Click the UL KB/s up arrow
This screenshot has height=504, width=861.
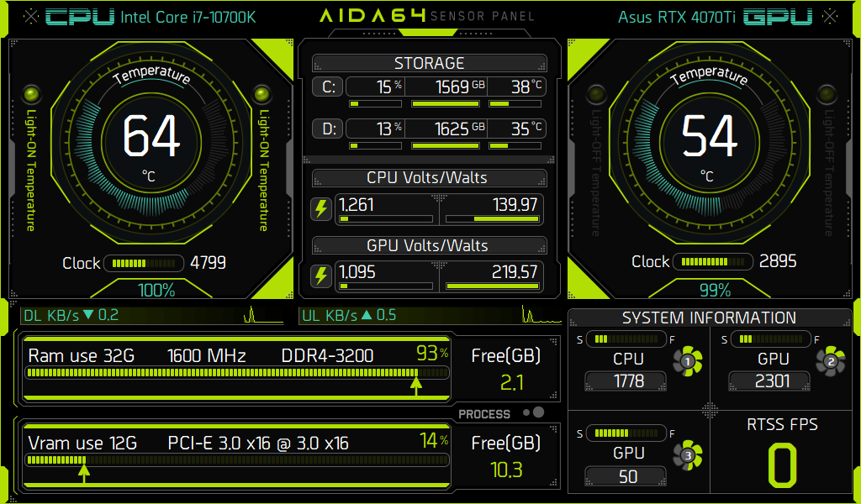[366, 315]
